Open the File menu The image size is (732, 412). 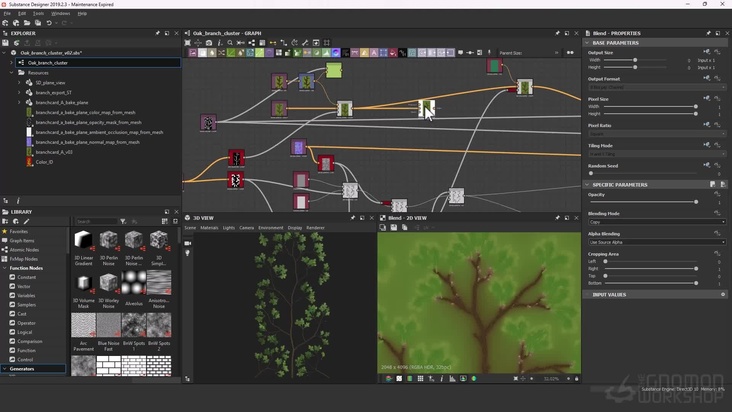click(7, 14)
